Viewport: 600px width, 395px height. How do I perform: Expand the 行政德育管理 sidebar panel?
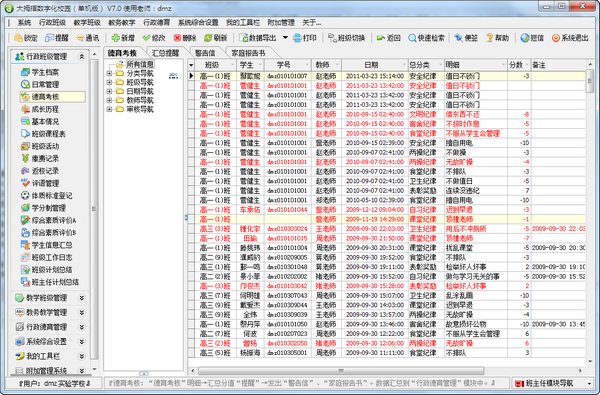coord(82,327)
